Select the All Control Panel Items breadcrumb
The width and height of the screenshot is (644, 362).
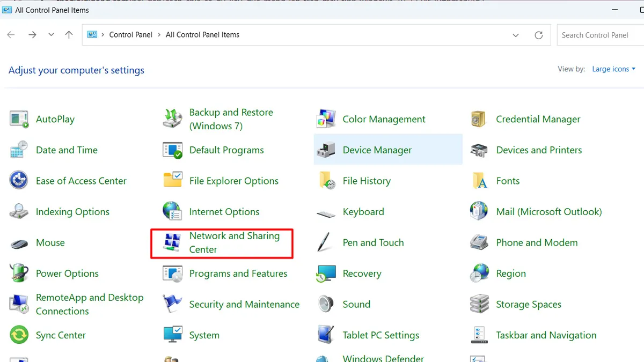coord(202,34)
